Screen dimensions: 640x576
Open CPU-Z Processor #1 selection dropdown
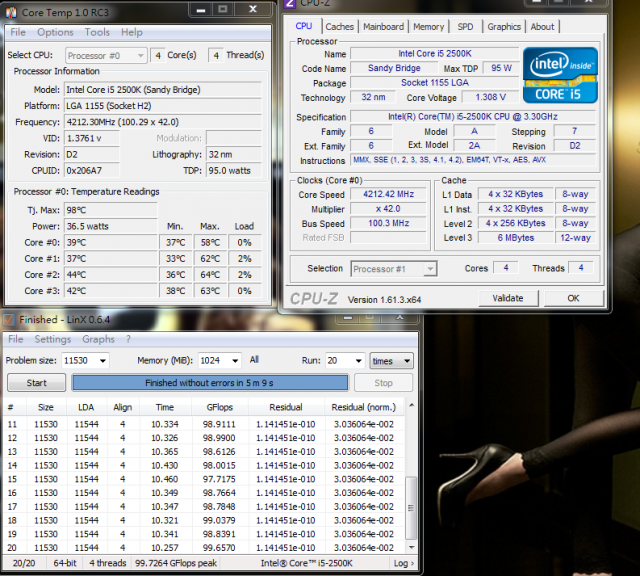tap(393, 269)
